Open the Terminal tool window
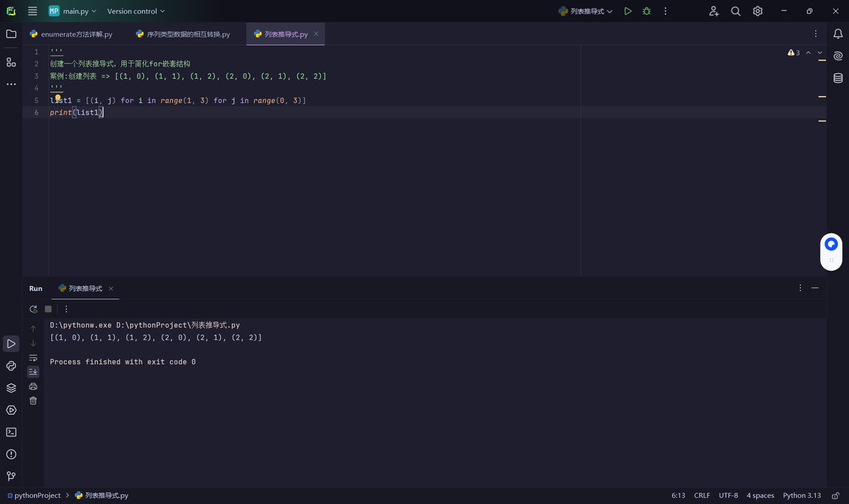This screenshot has width=849, height=504. [x=11, y=432]
